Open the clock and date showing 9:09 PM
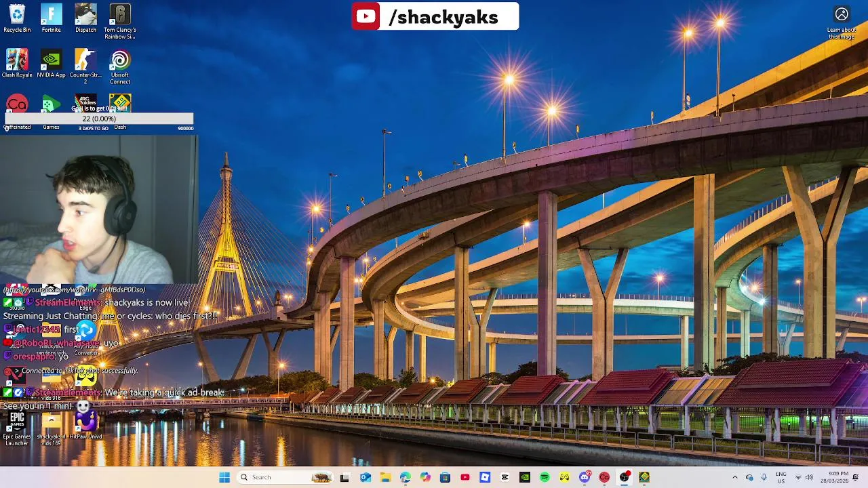The image size is (868, 488). point(833,477)
